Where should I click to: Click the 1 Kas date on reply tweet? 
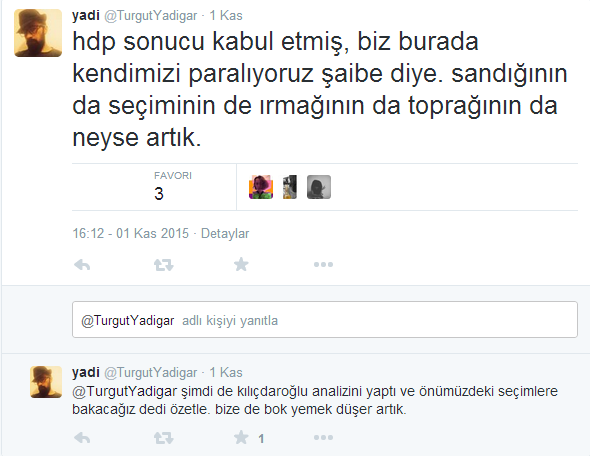coord(226,372)
